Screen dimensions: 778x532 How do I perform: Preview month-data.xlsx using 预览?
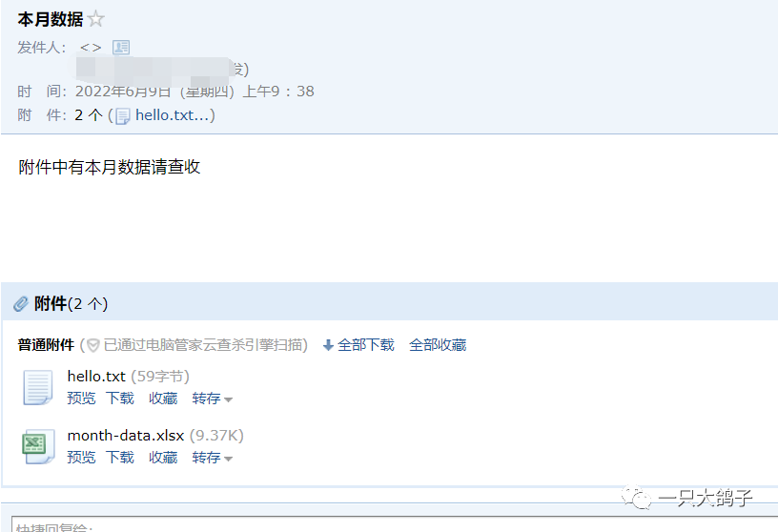point(81,457)
